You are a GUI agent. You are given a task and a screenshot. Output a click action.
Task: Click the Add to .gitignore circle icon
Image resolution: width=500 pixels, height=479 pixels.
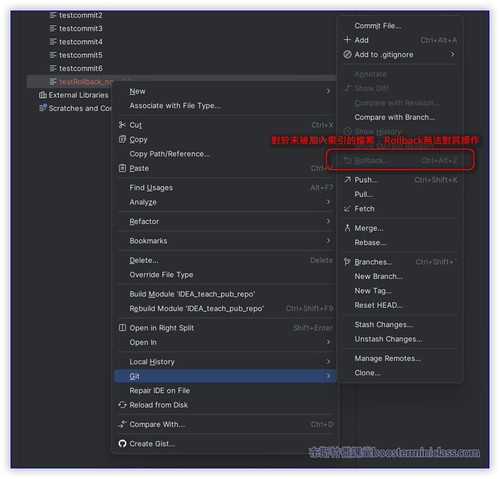(347, 54)
